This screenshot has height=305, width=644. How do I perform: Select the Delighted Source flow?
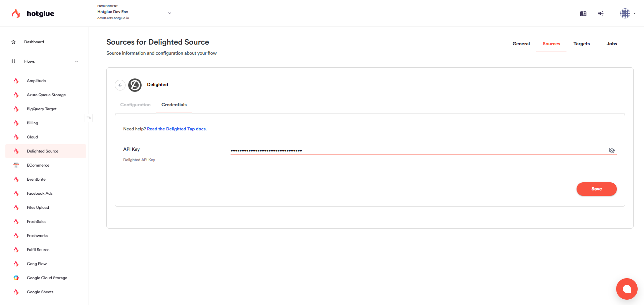pyautogui.click(x=46, y=151)
